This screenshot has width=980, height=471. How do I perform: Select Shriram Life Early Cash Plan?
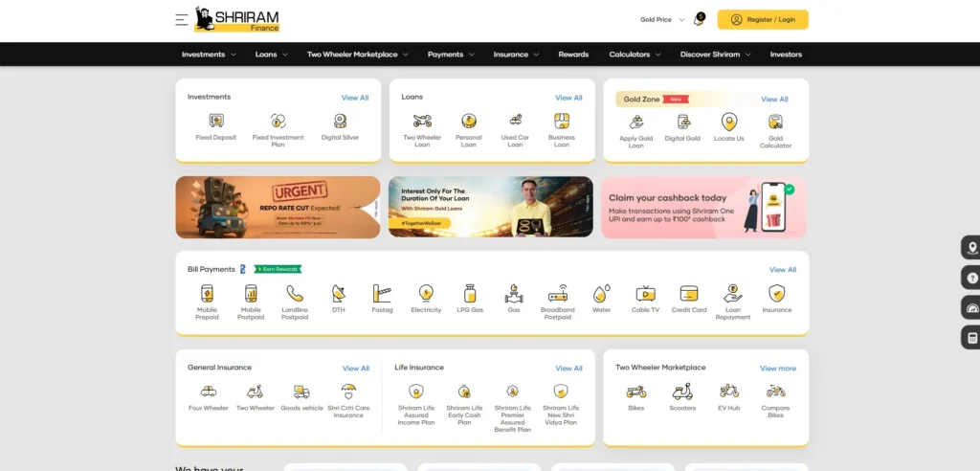pos(464,392)
